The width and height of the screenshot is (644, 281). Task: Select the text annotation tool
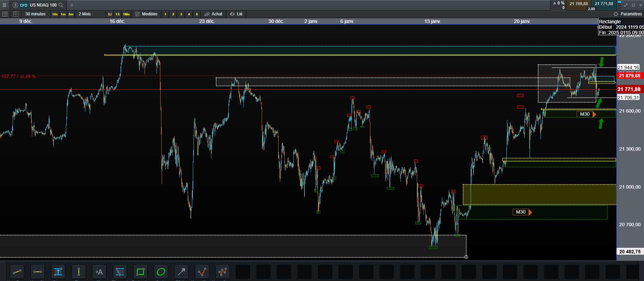(99, 272)
